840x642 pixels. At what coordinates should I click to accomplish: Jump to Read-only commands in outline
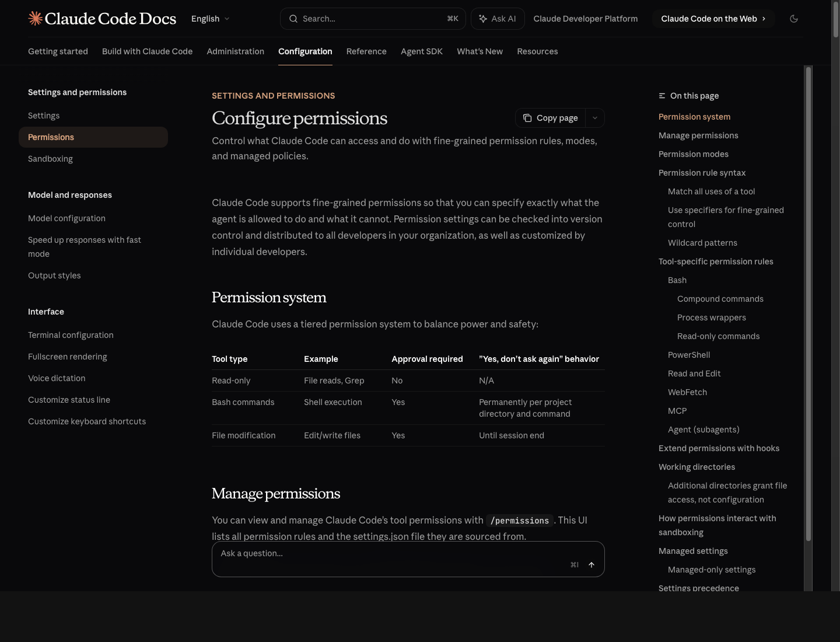coord(719,336)
